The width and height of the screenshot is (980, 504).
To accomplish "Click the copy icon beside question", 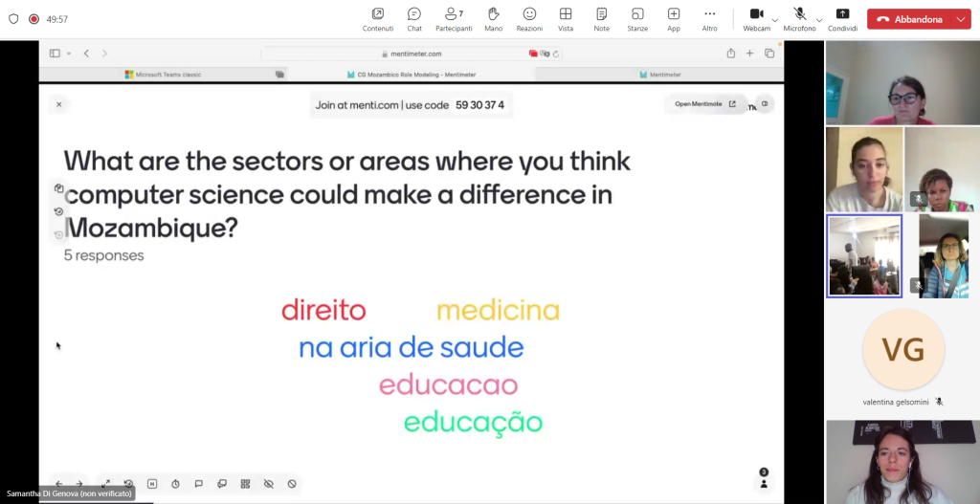I will [x=58, y=188].
